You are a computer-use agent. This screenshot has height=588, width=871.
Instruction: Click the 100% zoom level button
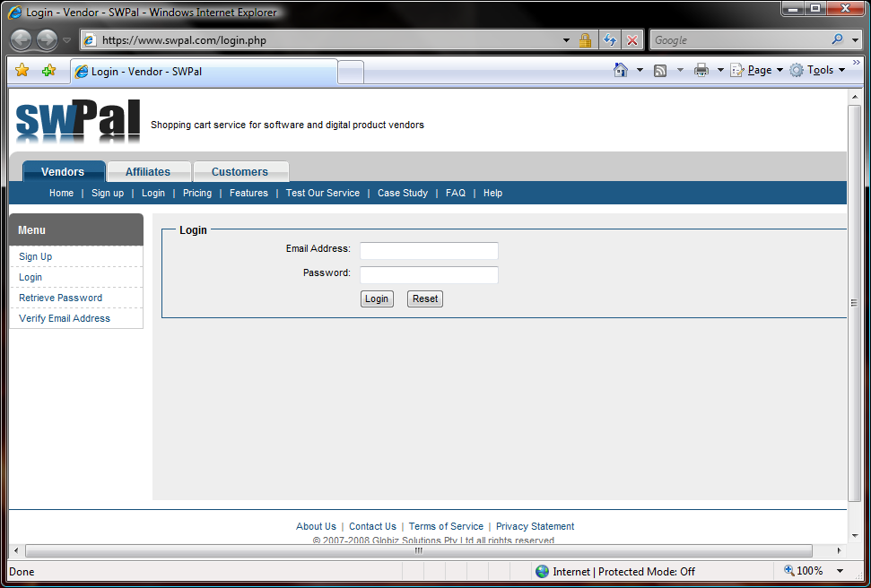tap(803, 571)
